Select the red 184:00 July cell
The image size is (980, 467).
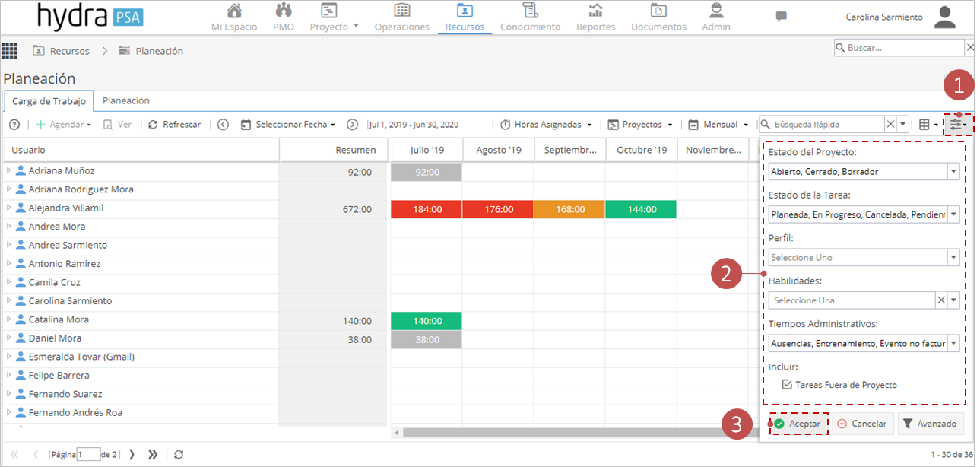pyautogui.click(x=426, y=209)
